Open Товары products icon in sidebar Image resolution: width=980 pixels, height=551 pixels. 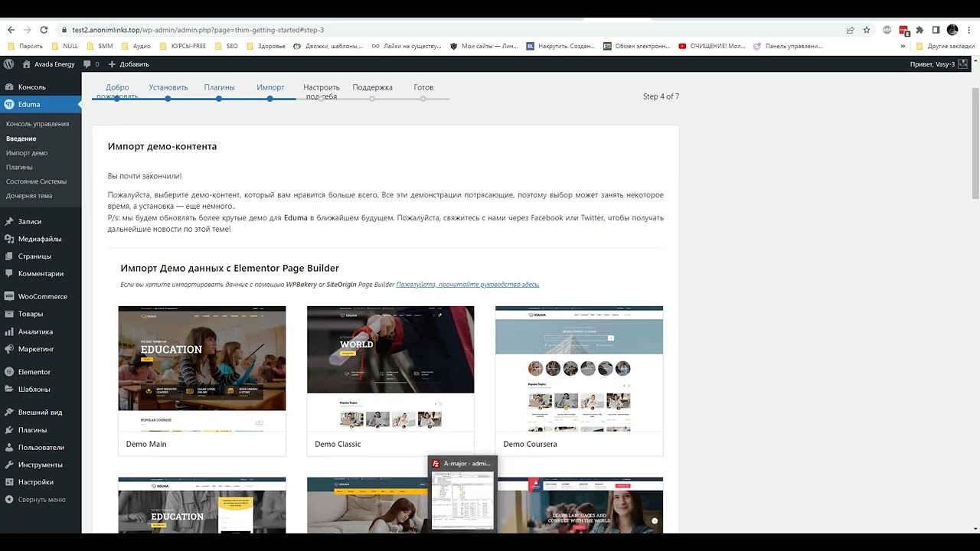[9, 314]
